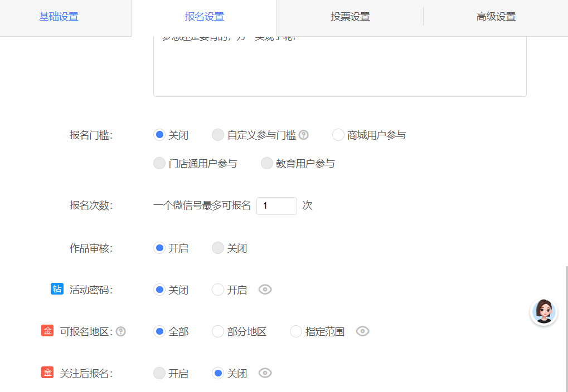Select 商城用户参与 for 报名门槛

pyautogui.click(x=369, y=135)
